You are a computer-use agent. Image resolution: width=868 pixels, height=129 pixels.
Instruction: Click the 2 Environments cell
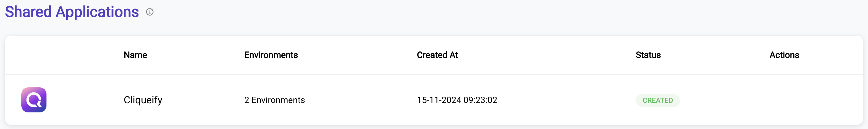click(274, 100)
